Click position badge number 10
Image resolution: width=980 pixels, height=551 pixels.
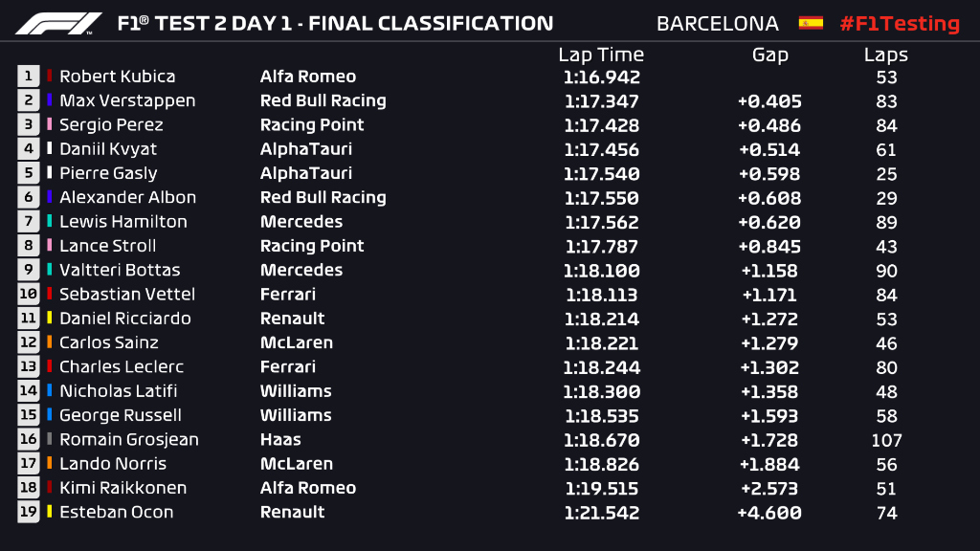click(x=28, y=295)
